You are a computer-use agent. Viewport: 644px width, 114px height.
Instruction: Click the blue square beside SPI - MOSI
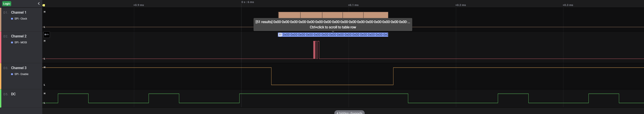pos(12,42)
